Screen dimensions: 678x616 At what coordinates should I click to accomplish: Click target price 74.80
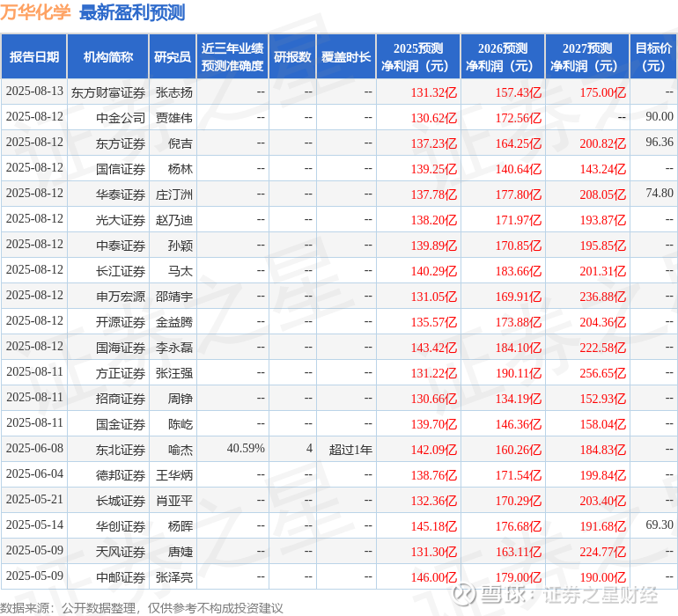(660, 194)
